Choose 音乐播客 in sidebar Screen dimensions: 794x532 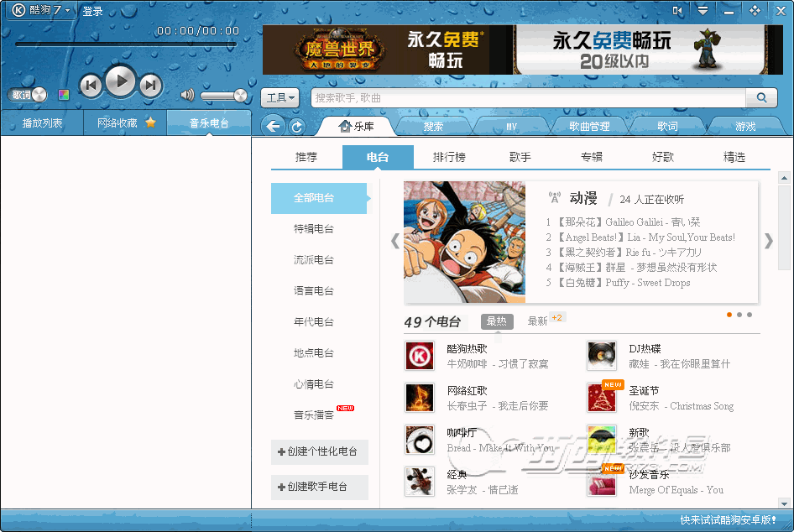pyautogui.click(x=314, y=415)
